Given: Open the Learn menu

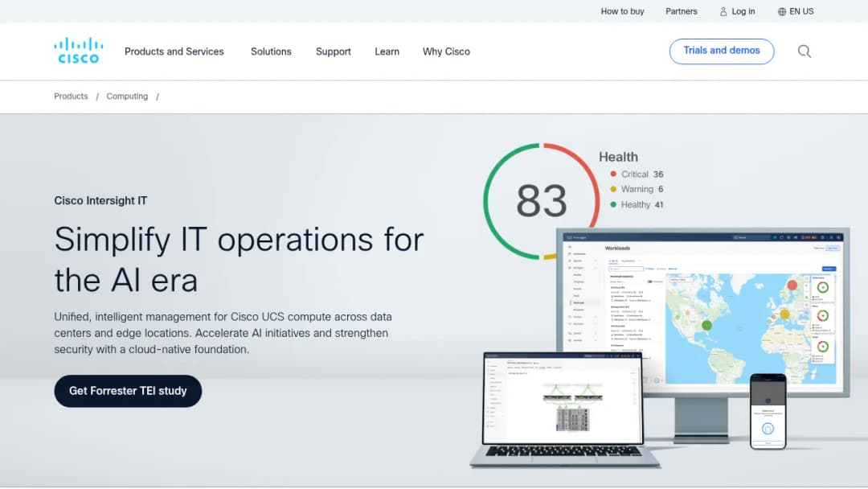Looking at the screenshot, I should click(x=387, y=51).
